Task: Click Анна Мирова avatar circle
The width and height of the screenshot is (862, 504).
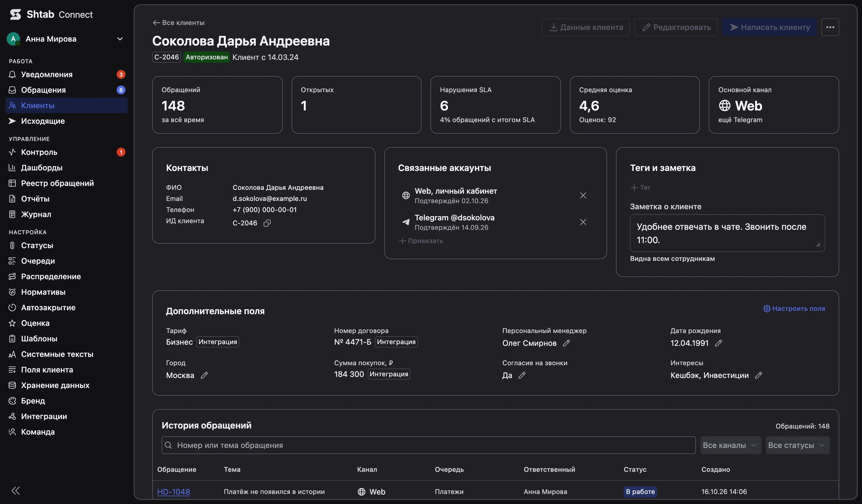Action: pos(13,39)
